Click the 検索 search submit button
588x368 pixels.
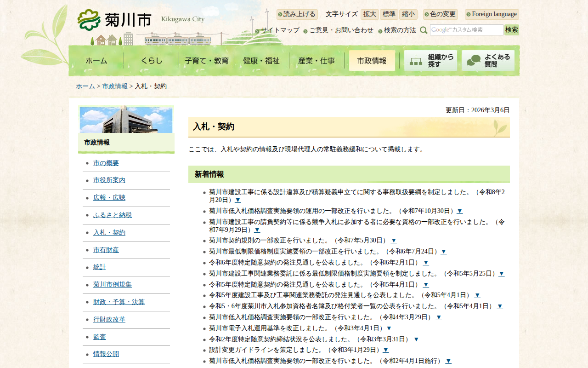pyautogui.click(x=512, y=30)
